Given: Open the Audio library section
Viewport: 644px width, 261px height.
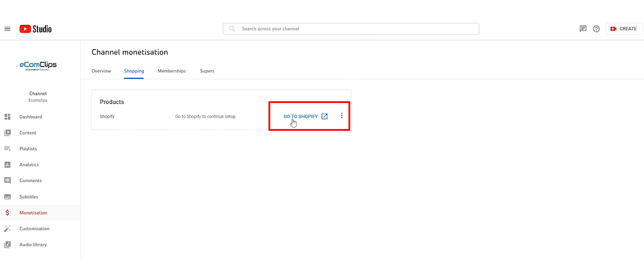Looking at the screenshot, I should (x=33, y=245).
